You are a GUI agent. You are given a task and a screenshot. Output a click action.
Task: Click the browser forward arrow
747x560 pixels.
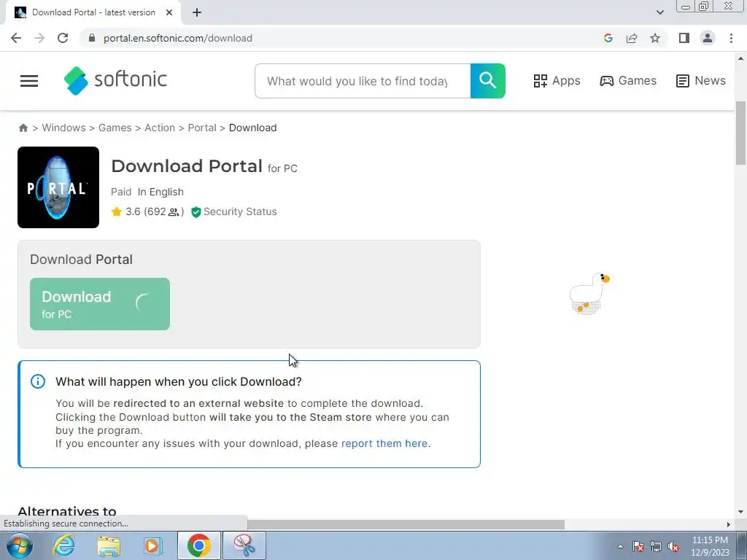tap(39, 38)
